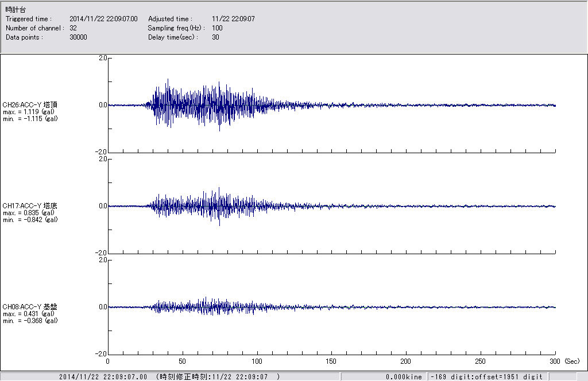Image resolution: width=588 pixels, height=381 pixels.
Task: Click the 250 second mark on time axis
Action: pyautogui.click(x=481, y=361)
